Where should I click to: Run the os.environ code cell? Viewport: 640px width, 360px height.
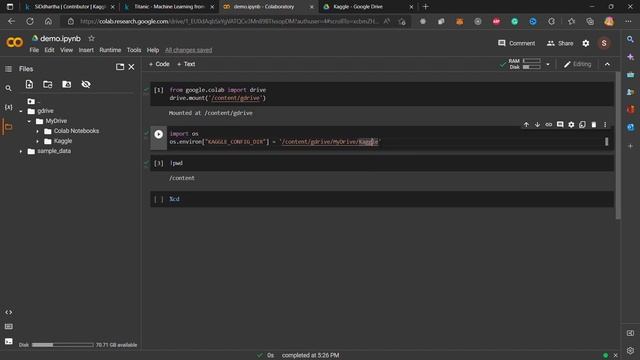pos(159,134)
